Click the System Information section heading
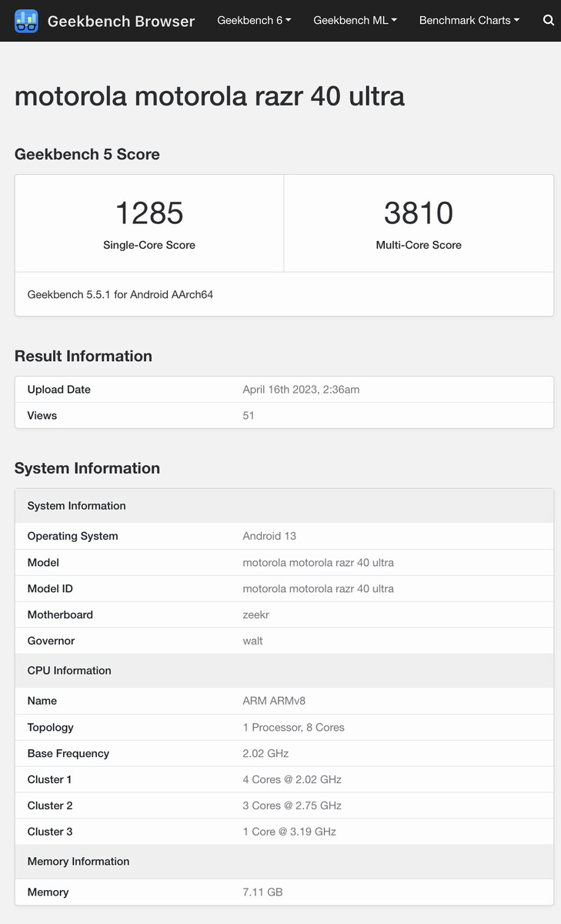Viewport: 561px width, 924px height. [87, 468]
